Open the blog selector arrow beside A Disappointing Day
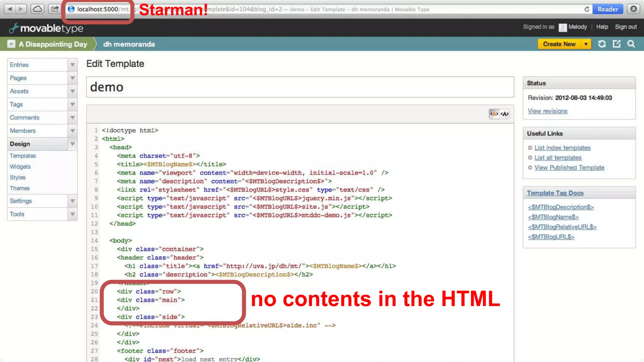Viewport: 644px width, 362px height. [11, 44]
